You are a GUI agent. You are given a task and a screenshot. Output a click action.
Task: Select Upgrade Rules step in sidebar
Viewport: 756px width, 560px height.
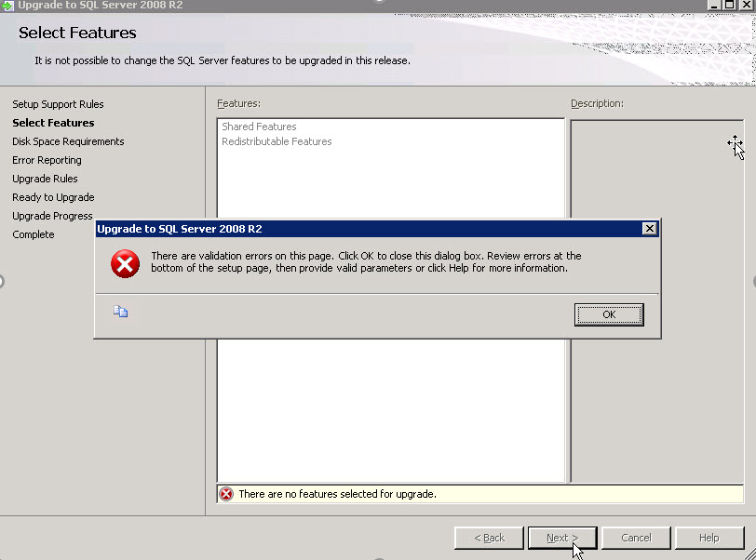click(x=45, y=179)
